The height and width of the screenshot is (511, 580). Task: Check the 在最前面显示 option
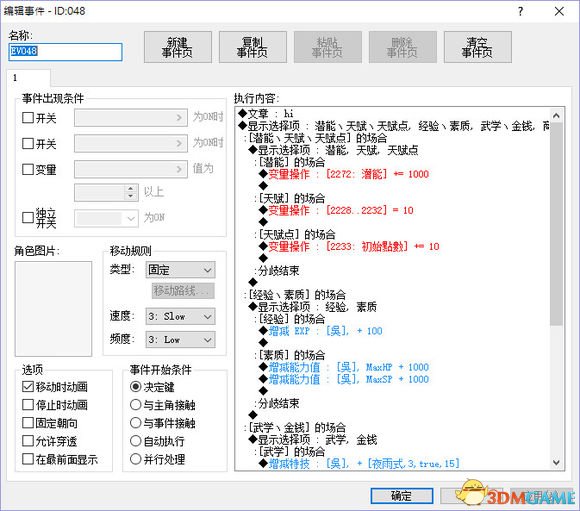coord(28,459)
